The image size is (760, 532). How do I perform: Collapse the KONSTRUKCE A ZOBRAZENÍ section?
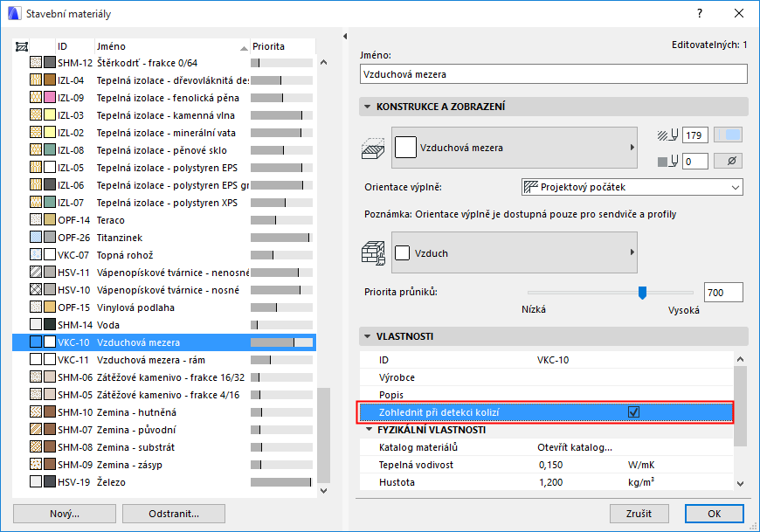point(368,107)
